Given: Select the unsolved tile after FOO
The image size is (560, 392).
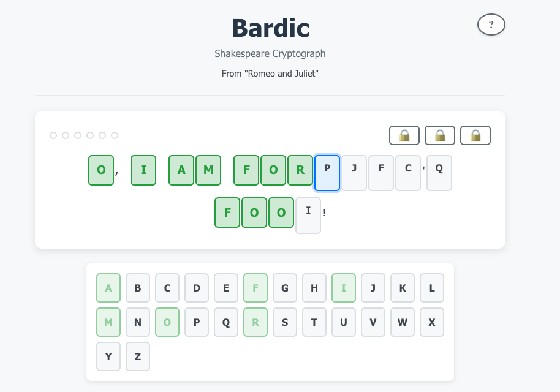Looking at the screenshot, I should pos(308,215).
